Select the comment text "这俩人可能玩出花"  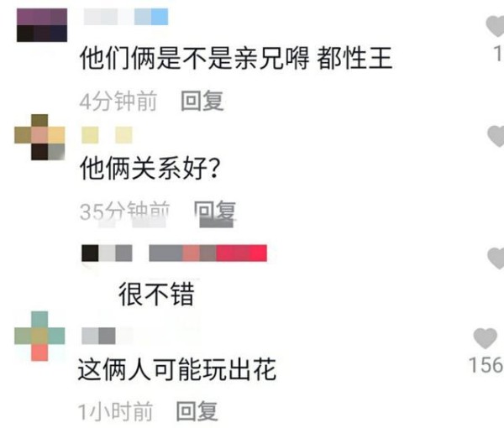[x=177, y=369]
